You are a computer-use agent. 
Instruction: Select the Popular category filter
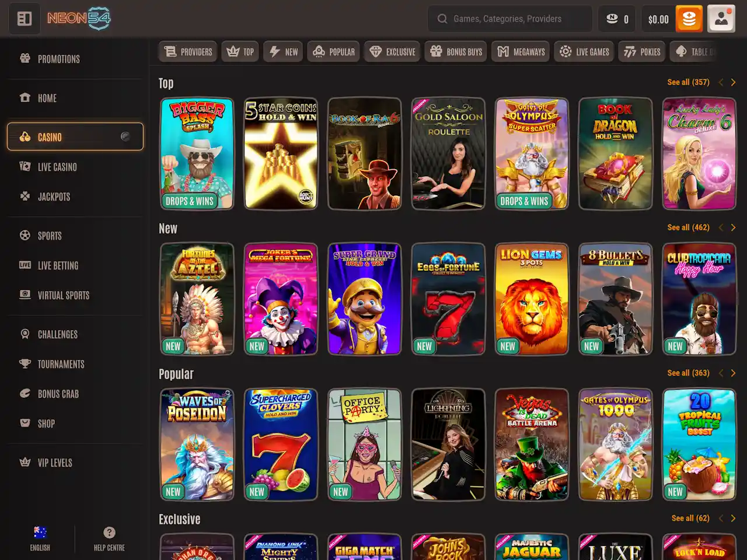[334, 52]
